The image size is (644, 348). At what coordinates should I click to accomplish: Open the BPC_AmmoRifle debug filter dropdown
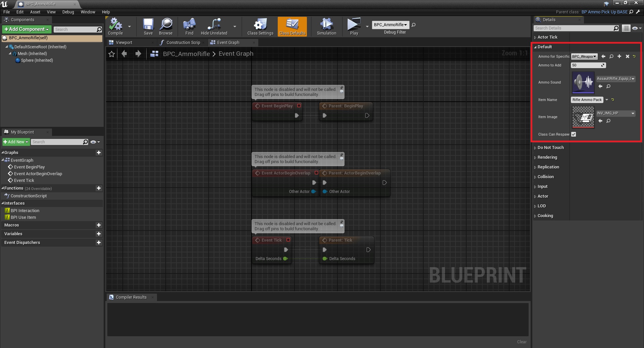tap(390, 25)
